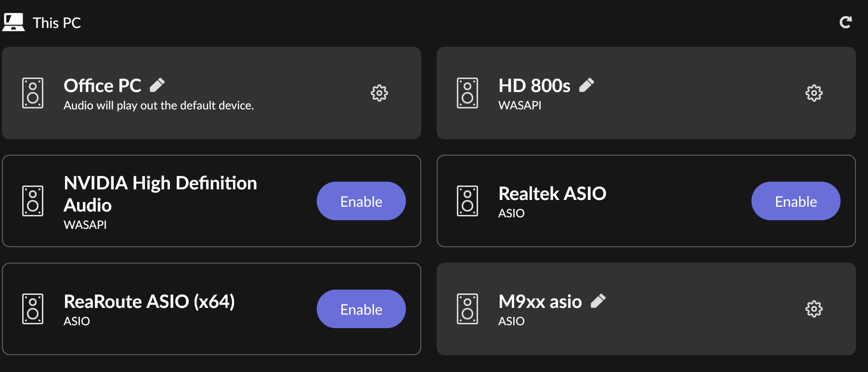Enable NVIDIA High Definition Audio
Viewport: 868px width, 372px height.
[x=361, y=201]
